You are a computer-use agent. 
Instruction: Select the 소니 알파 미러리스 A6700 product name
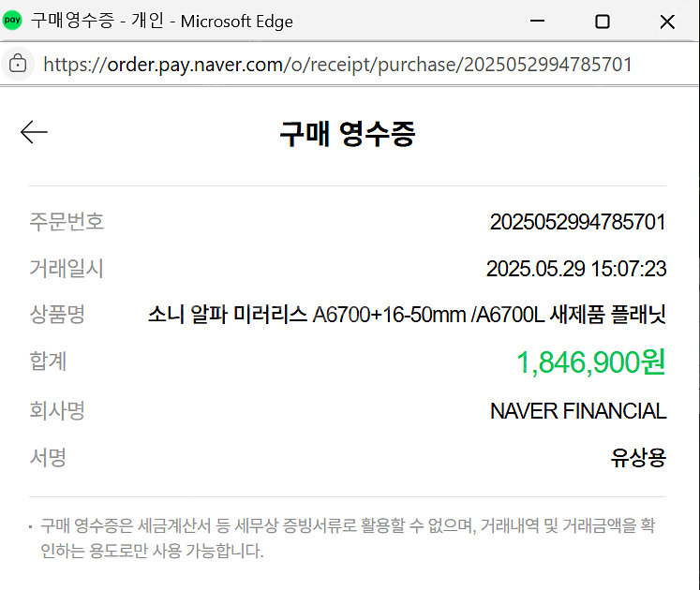(x=407, y=315)
